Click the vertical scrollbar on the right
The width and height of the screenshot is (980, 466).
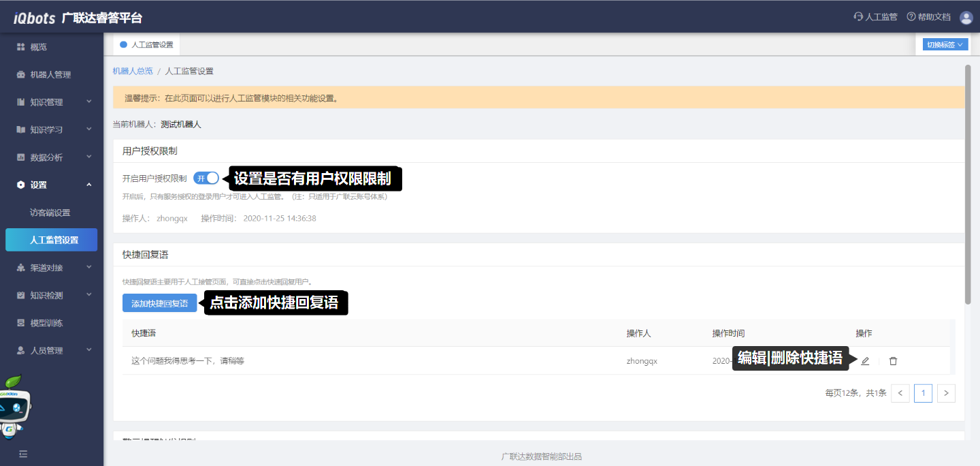(x=968, y=184)
